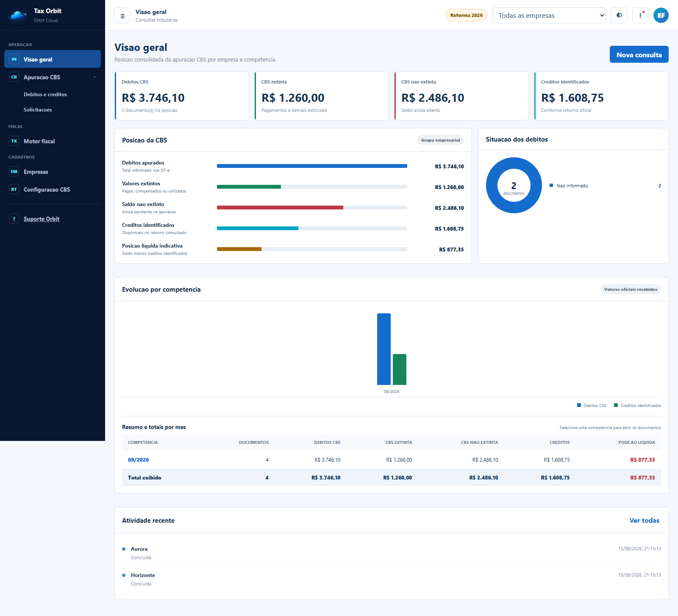
Task: Click the COMPETENCIA column header
Action: click(x=143, y=442)
